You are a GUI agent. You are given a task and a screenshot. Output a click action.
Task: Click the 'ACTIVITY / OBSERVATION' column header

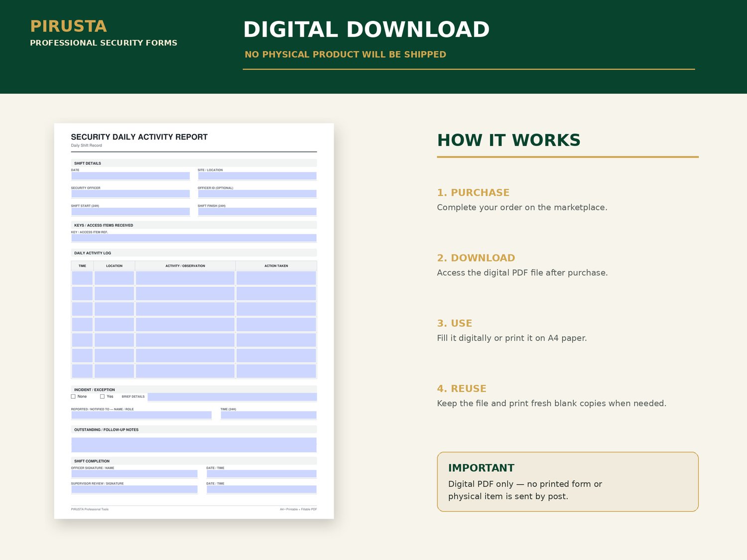185,266
